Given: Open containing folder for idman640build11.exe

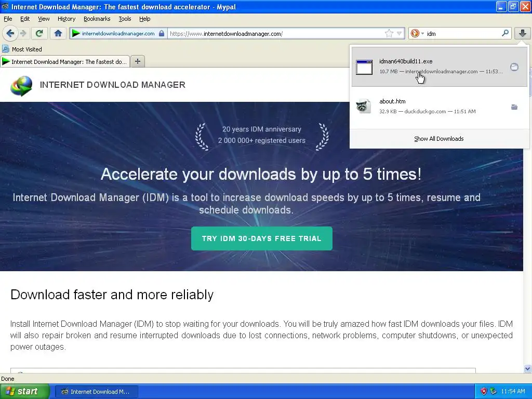Looking at the screenshot, I should coord(514,67).
